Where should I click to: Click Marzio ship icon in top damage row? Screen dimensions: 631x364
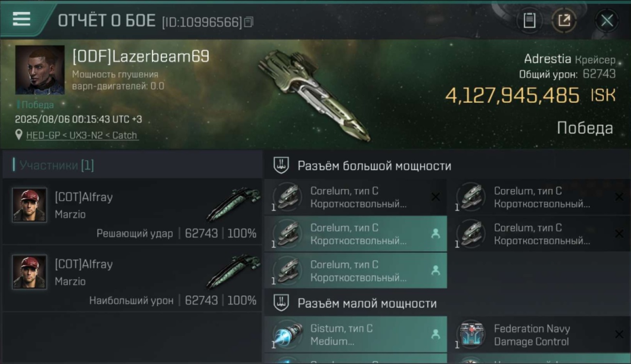[x=233, y=271]
